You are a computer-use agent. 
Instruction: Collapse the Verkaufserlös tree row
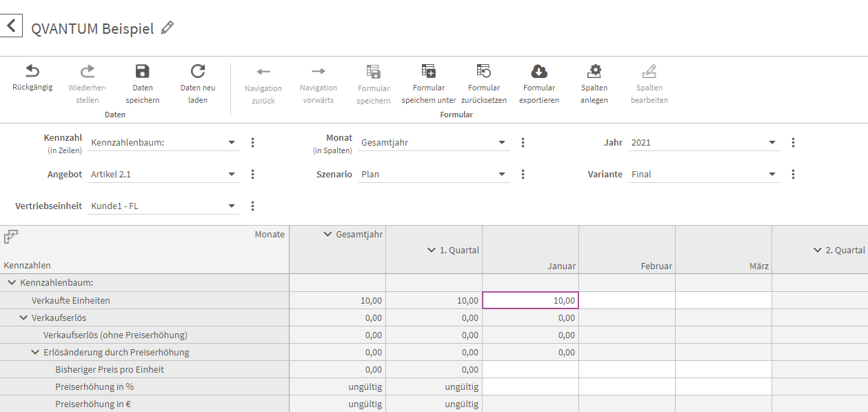(23, 317)
